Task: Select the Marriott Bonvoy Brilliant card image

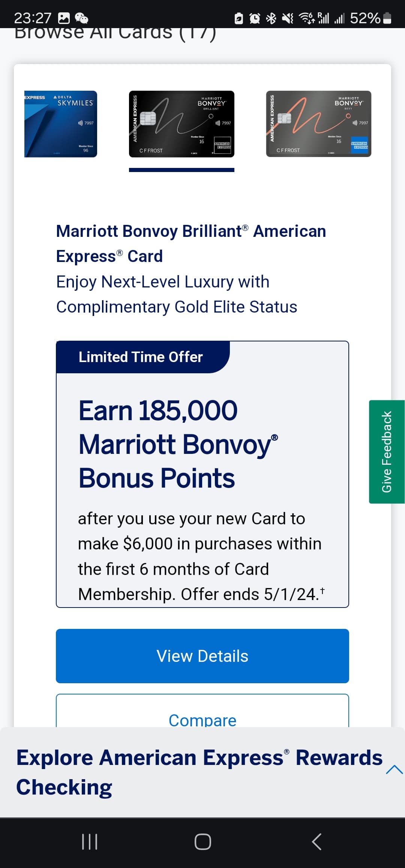Action: point(181,124)
